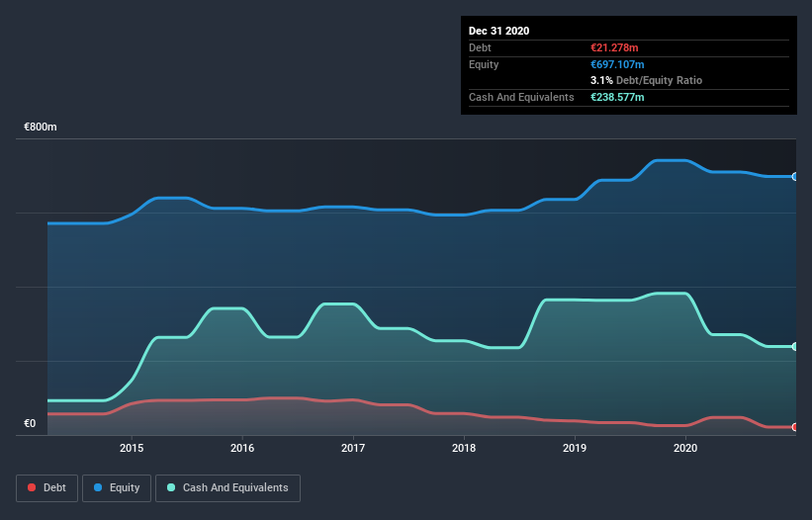
Task: Click the €0 y-axis label
Action: (30, 423)
